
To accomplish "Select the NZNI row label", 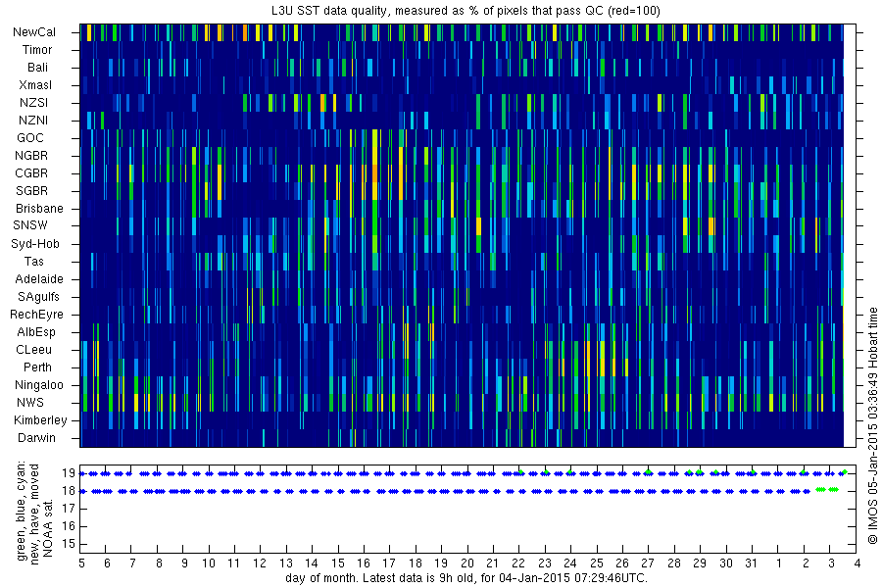I will point(33,120).
